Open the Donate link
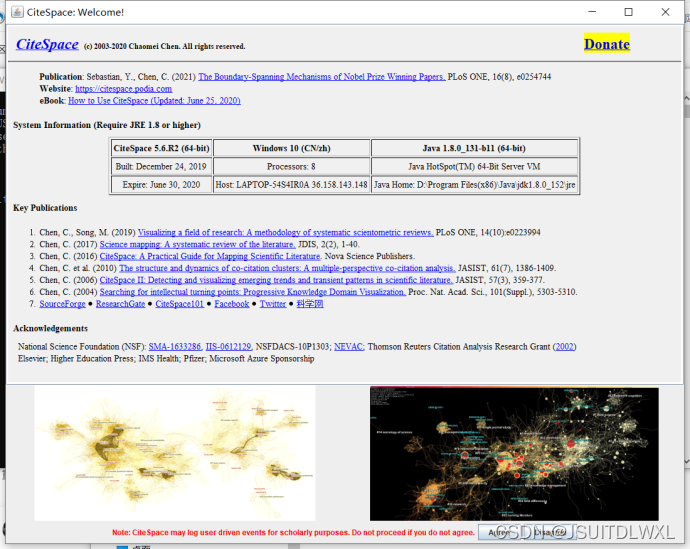Image resolution: width=690 pixels, height=549 pixels. coord(606,44)
